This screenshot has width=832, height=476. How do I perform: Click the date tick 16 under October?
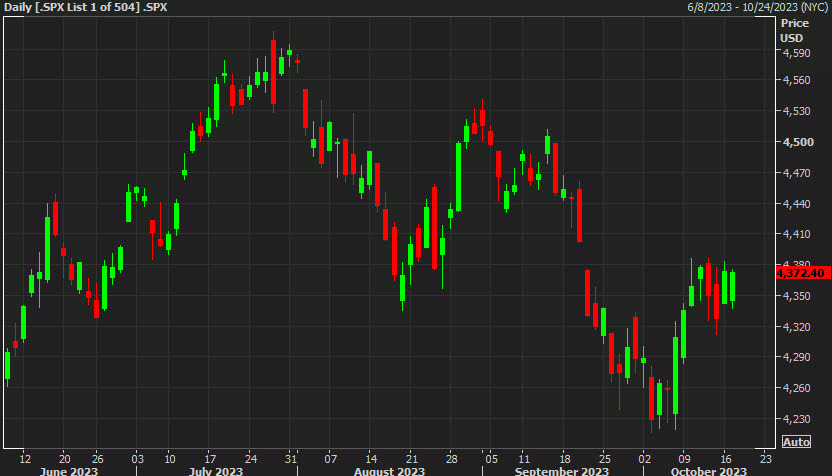click(x=725, y=459)
